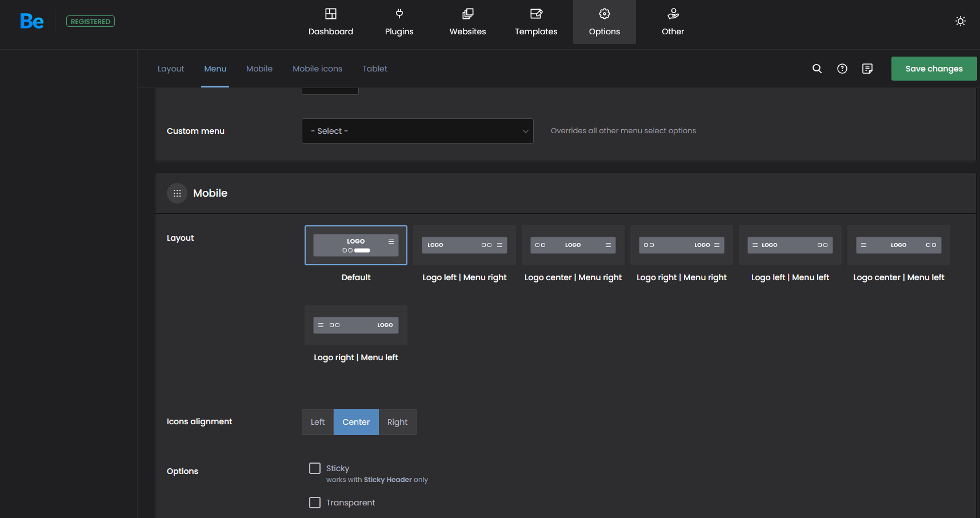Choose Logo center | Menu right layout
The width and height of the screenshot is (980, 518).
coord(573,245)
